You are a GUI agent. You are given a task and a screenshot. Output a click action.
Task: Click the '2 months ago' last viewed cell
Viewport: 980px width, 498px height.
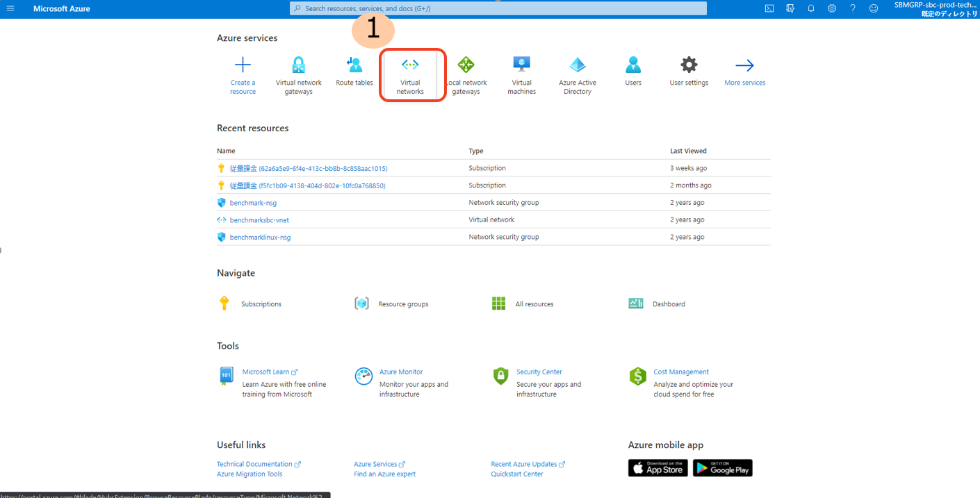click(x=691, y=185)
